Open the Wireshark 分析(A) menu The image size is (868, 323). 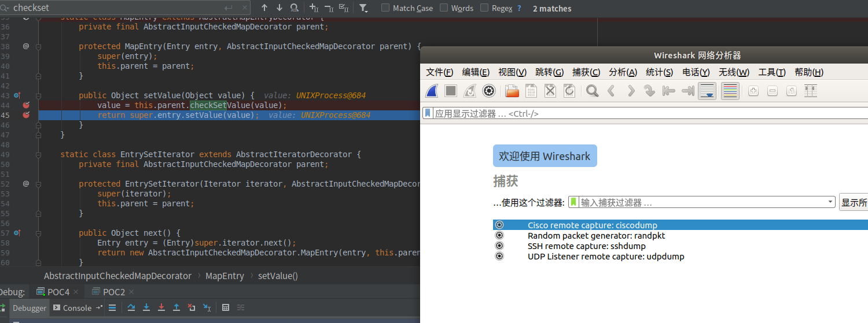[x=623, y=72]
